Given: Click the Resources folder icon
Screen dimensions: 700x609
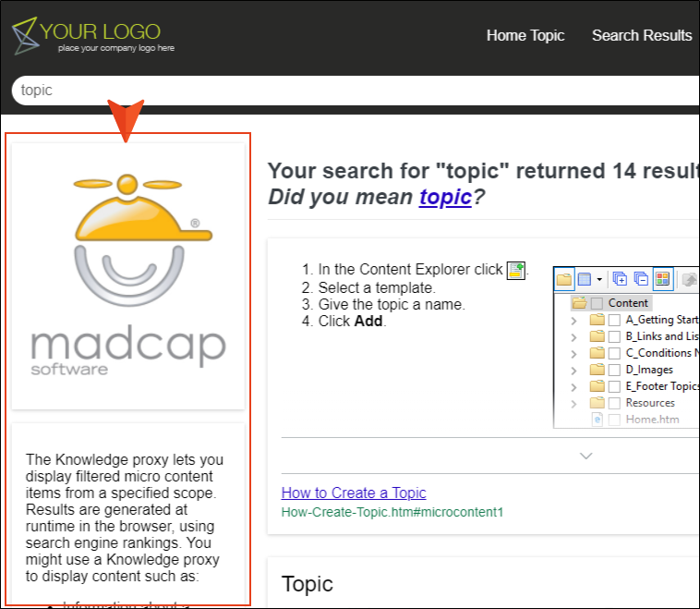Looking at the screenshot, I should [597, 403].
